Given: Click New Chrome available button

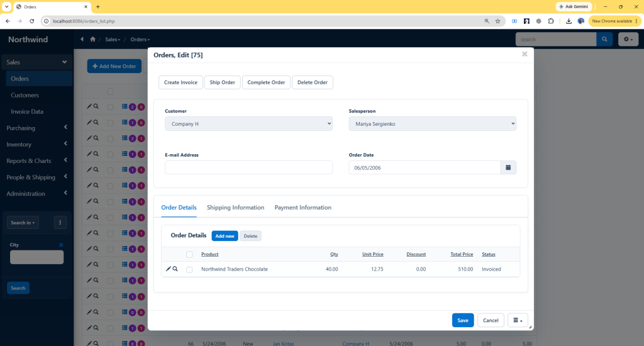Looking at the screenshot, I should click(x=615, y=21).
